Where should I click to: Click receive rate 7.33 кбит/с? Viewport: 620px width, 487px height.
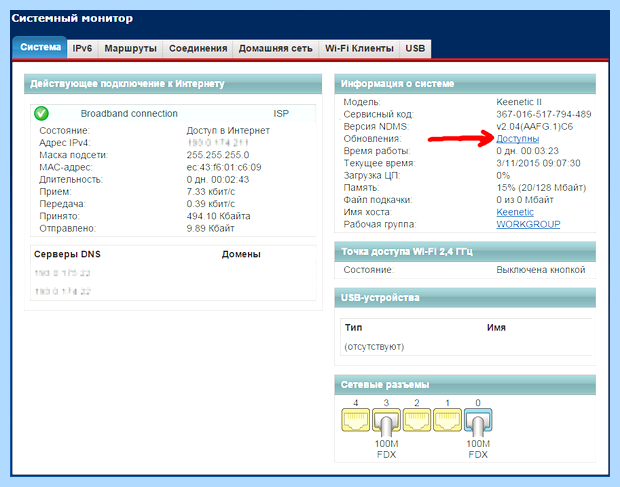(x=211, y=192)
